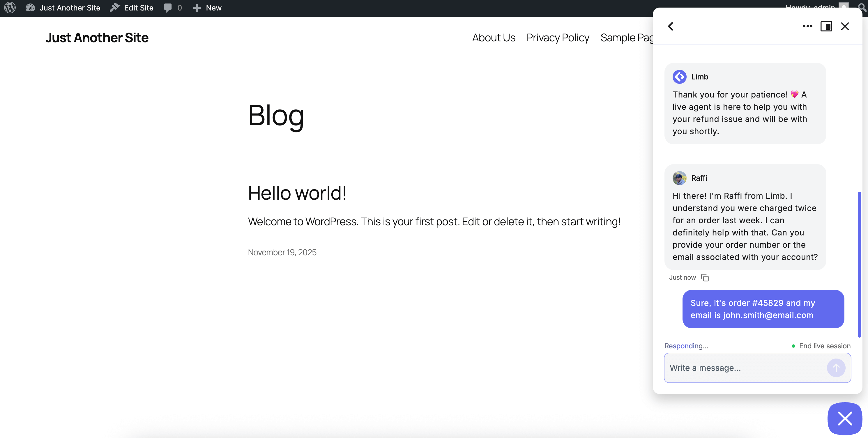Open the chat options menu (three dots)
Viewport: 868px width, 438px height.
coord(807,26)
